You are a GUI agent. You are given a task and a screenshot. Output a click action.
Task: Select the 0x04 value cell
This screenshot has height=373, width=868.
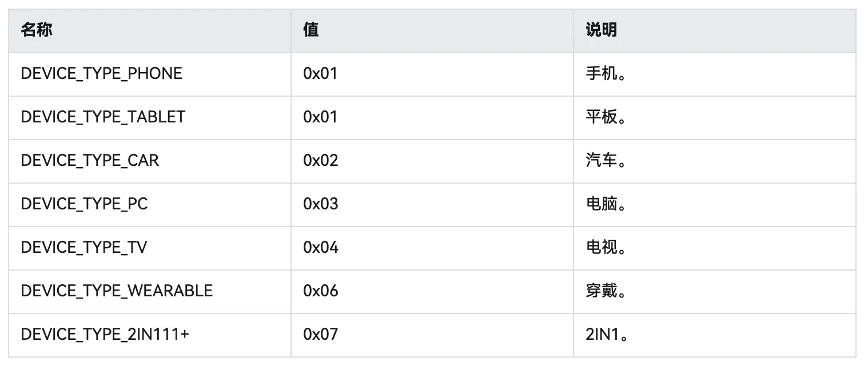[320, 248]
